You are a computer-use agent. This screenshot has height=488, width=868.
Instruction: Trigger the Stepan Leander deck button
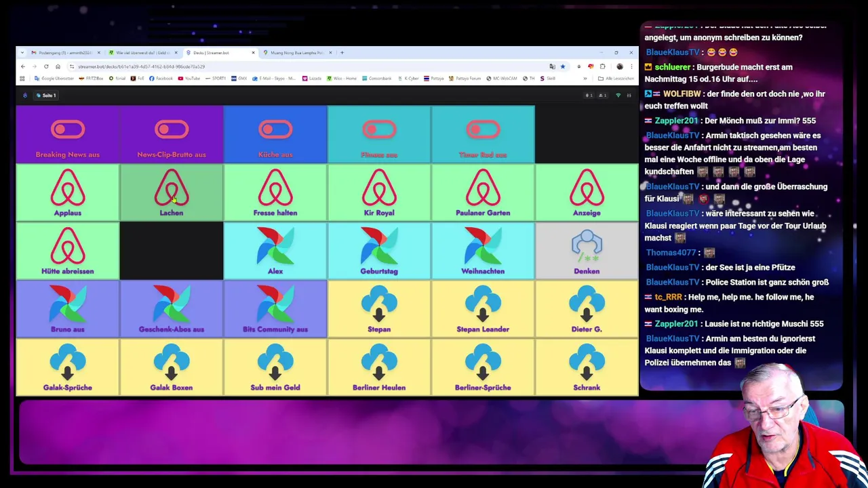click(x=483, y=310)
